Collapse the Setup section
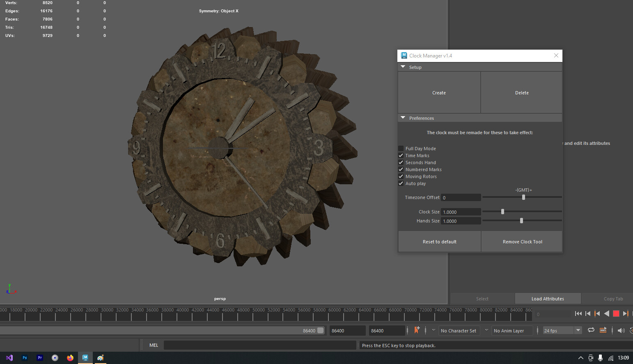 [x=403, y=67]
